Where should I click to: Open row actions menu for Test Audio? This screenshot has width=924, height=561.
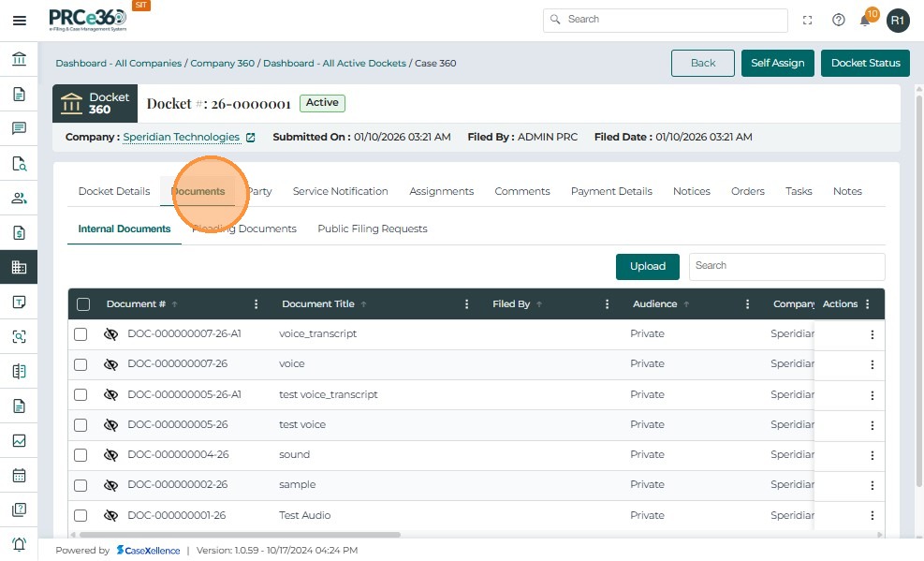(872, 516)
